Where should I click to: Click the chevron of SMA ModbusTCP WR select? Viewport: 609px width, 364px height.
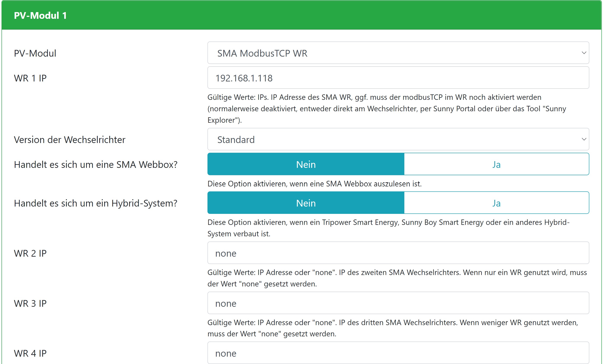click(x=584, y=53)
